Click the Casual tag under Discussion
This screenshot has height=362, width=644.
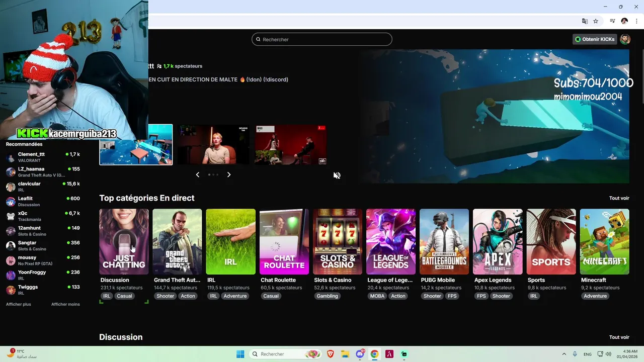click(x=124, y=296)
